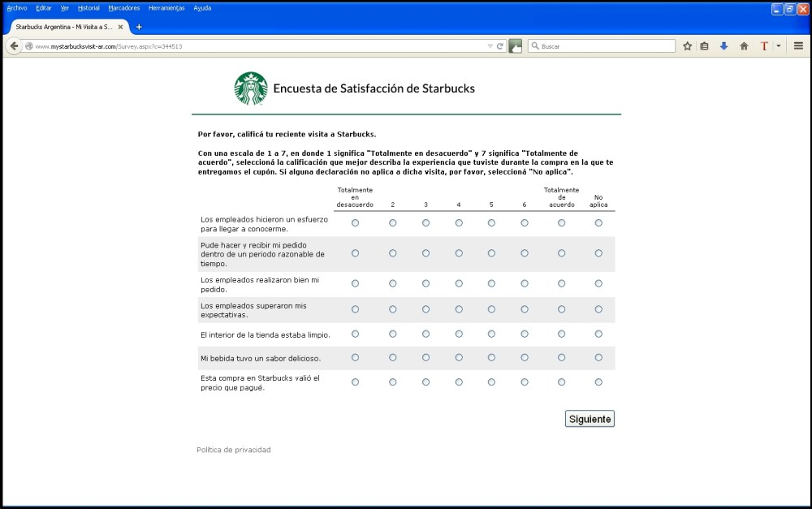
Task: Select Totalmente de acuerdo for interior de la tienda
Action: coord(561,334)
